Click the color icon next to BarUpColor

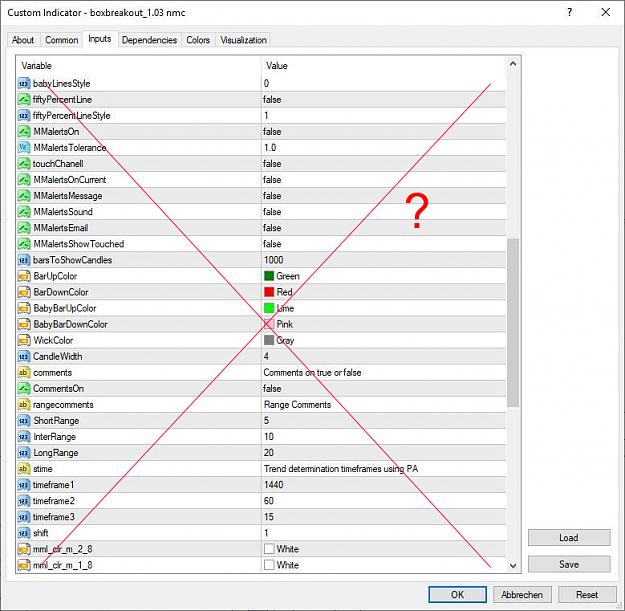pyautogui.click(x=24, y=276)
